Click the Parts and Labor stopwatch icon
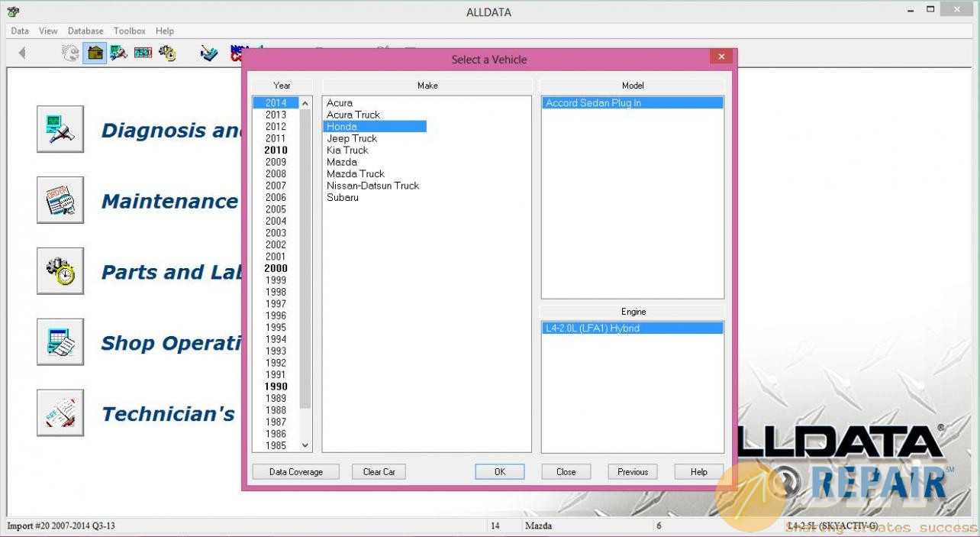The height and width of the screenshot is (537, 980). click(x=60, y=271)
